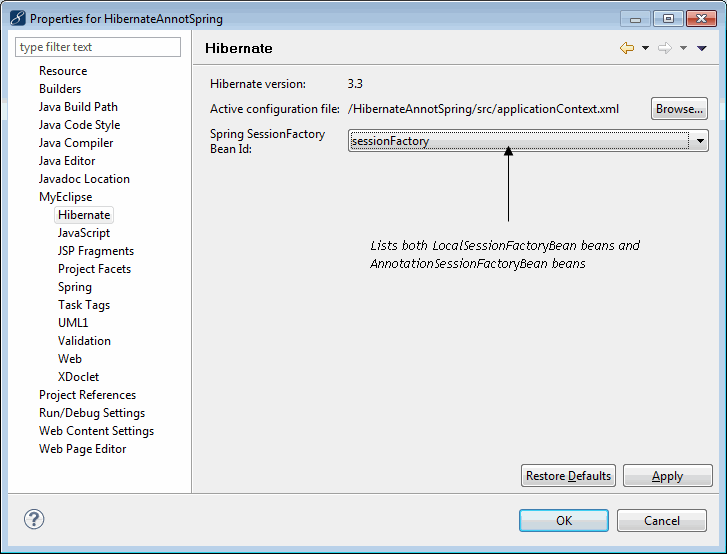Click the forward navigation arrow icon
This screenshot has height=554, width=727.
coord(665,48)
